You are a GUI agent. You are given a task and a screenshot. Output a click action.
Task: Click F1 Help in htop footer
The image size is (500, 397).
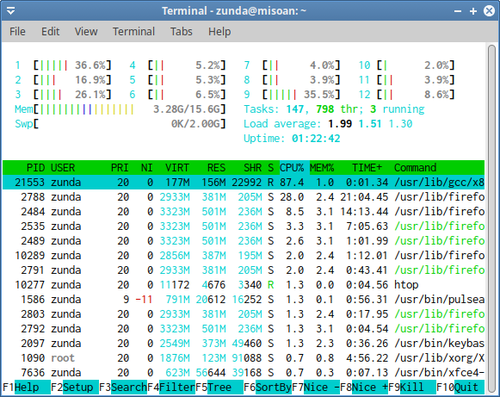pos(26,387)
